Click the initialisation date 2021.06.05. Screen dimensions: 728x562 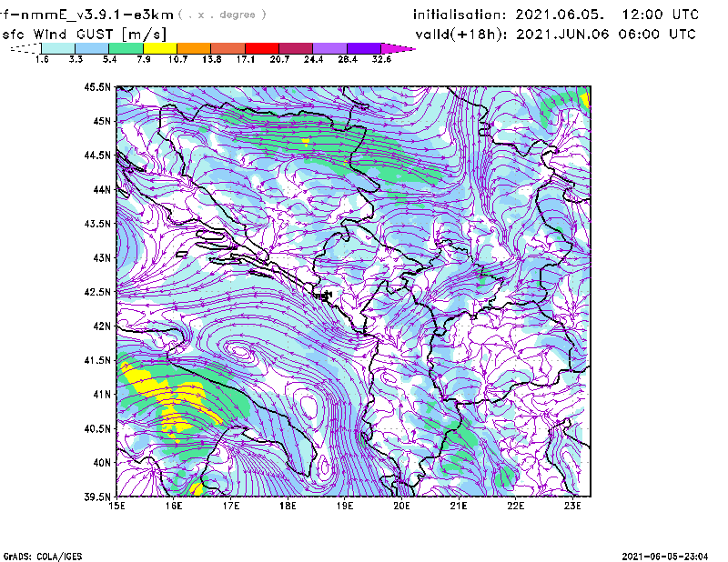tap(560, 15)
